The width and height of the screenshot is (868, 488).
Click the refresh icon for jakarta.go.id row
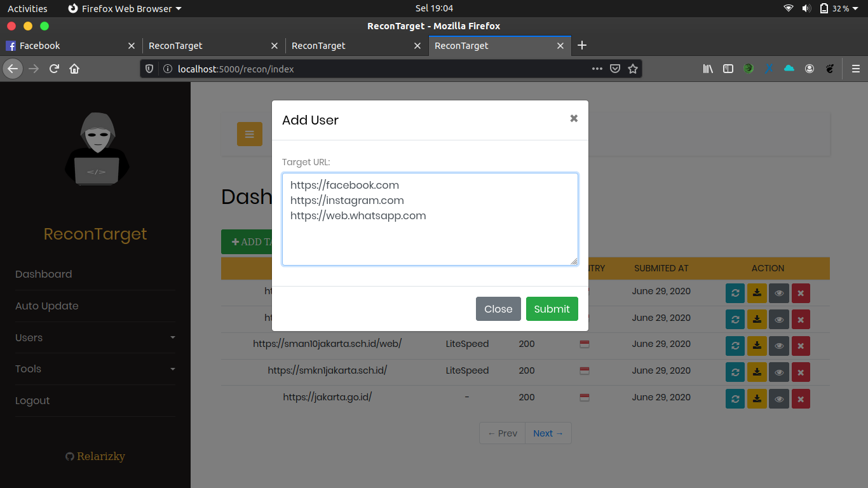click(735, 399)
